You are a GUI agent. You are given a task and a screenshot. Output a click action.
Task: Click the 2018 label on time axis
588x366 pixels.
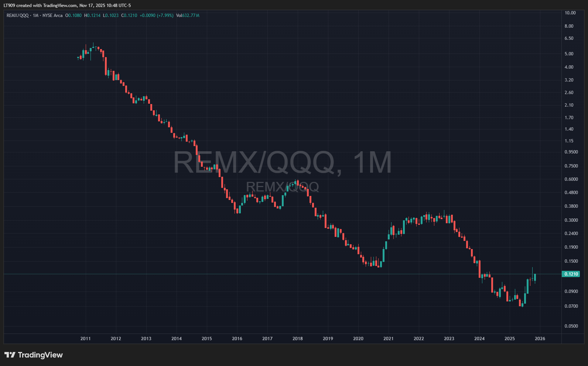[298, 339]
